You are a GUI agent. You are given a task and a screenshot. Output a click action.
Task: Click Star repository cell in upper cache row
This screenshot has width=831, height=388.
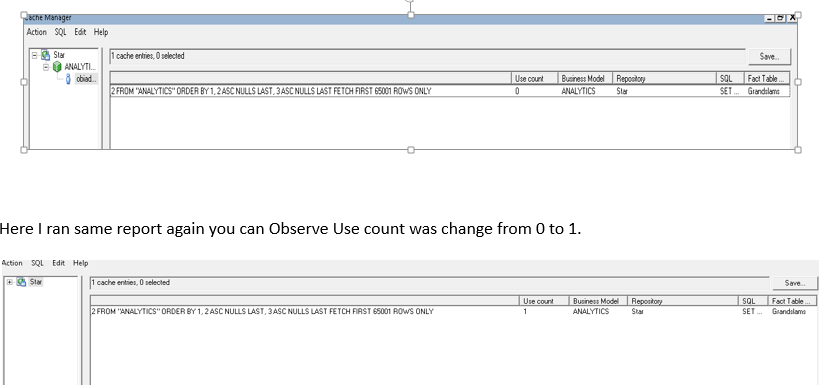622,91
